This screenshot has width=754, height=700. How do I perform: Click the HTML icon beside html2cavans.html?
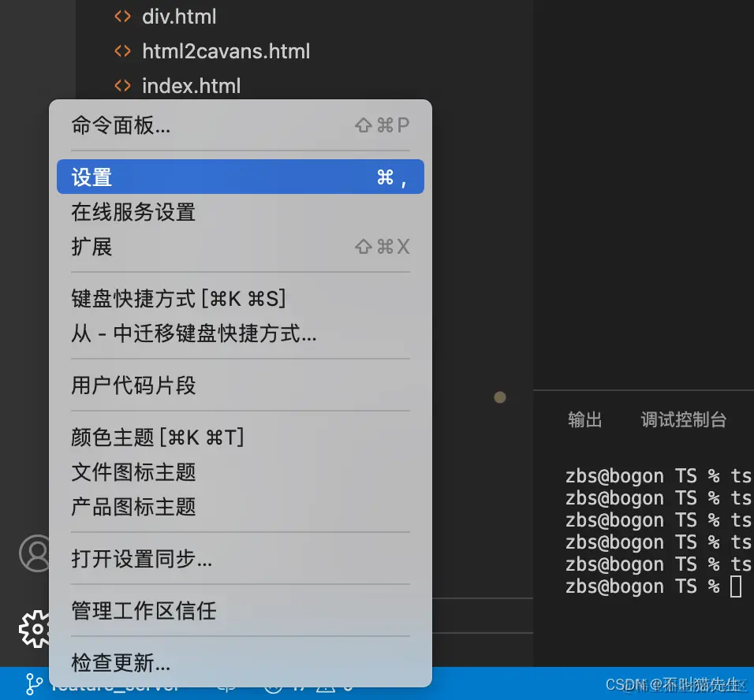tap(122, 50)
